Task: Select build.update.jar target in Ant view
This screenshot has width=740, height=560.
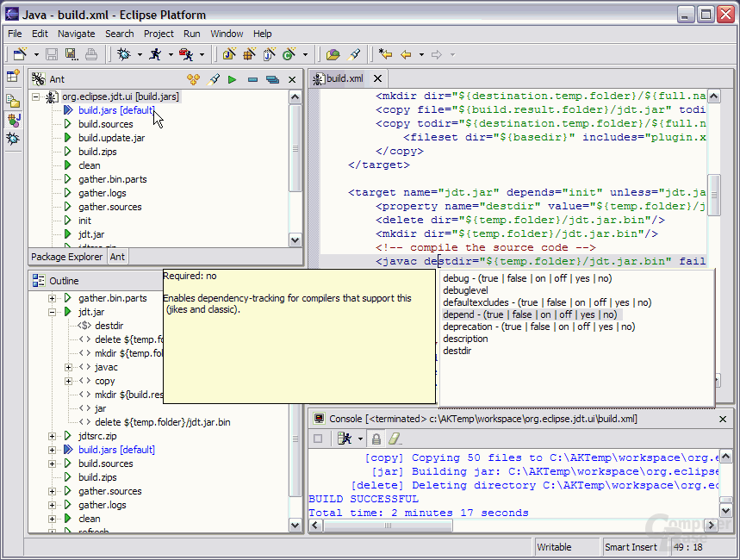Action: point(111,138)
